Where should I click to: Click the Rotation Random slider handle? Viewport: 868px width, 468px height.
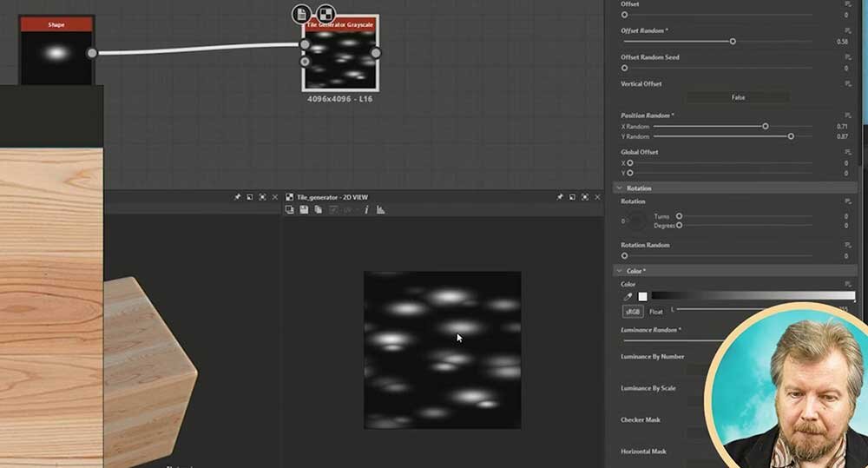coord(624,256)
